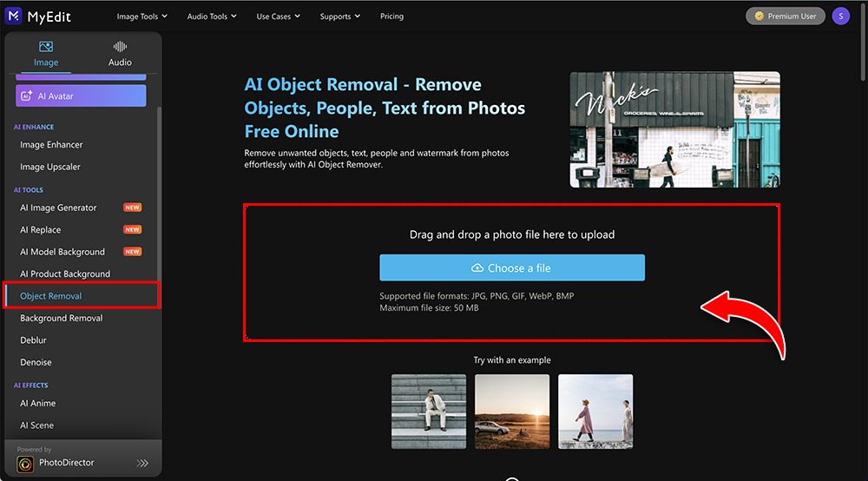
Task: Click the sidebar scrollbar
Action: (x=160, y=194)
